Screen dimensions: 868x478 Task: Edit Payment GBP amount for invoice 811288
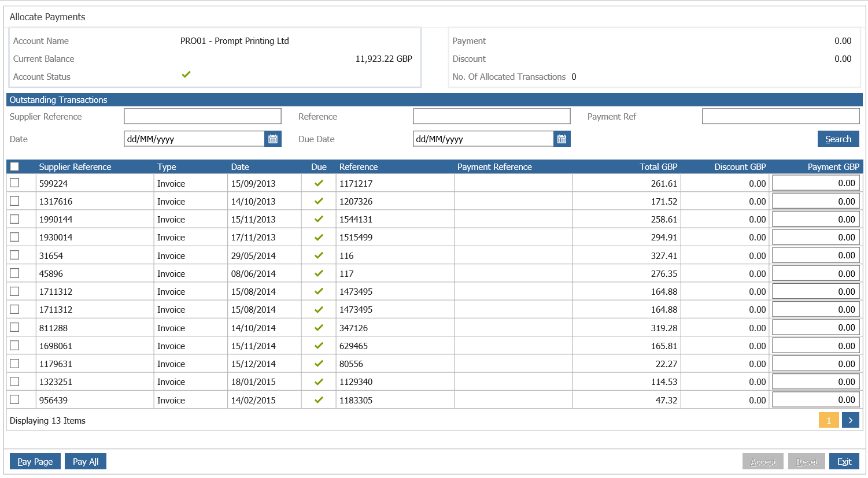coord(816,328)
